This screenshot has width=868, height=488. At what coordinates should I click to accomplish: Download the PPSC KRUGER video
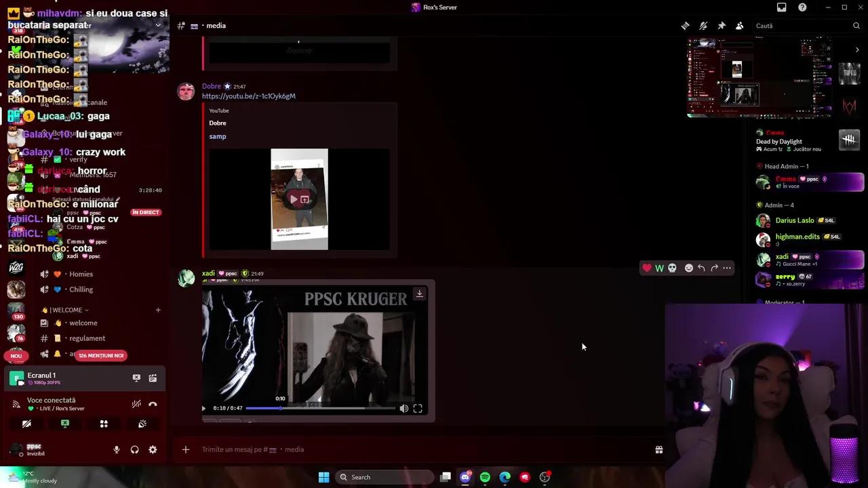pos(419,293)
